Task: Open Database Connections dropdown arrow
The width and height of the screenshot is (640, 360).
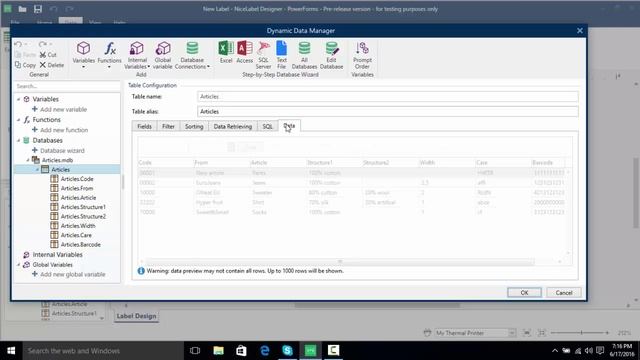Action: 208,67
